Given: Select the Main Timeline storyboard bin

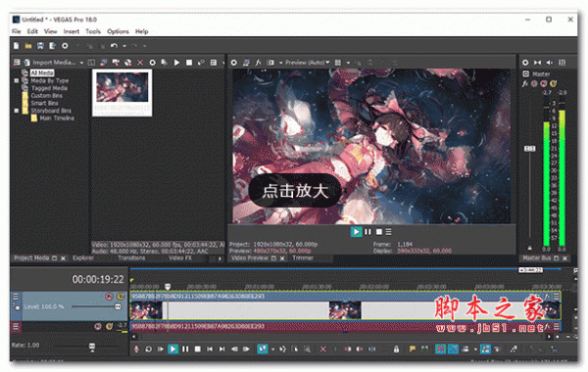Looking at the screenshot, I should (57, 118).
